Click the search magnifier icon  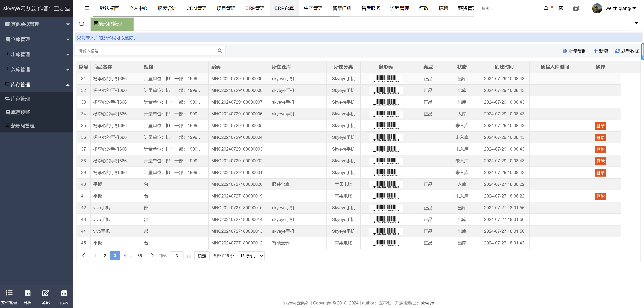click(220, 51)
